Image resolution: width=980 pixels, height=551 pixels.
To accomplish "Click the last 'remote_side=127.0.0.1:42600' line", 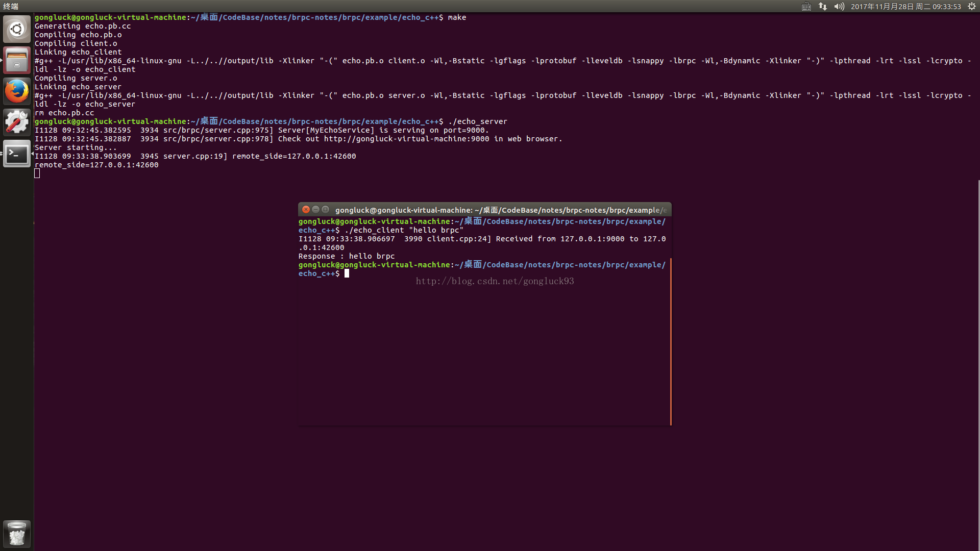I will pyautogui.click(x=96, y=165).
